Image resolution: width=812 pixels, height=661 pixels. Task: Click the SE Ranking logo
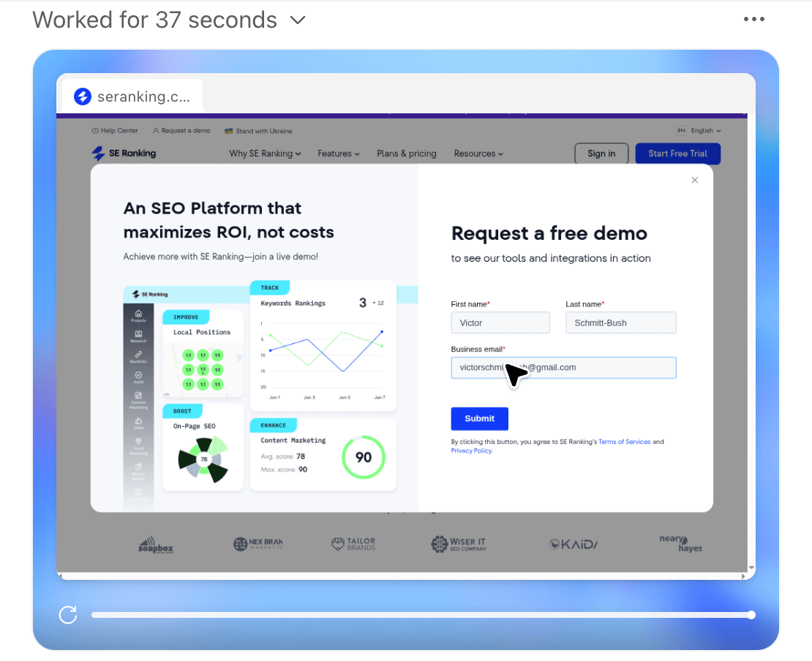pos(124,154)
